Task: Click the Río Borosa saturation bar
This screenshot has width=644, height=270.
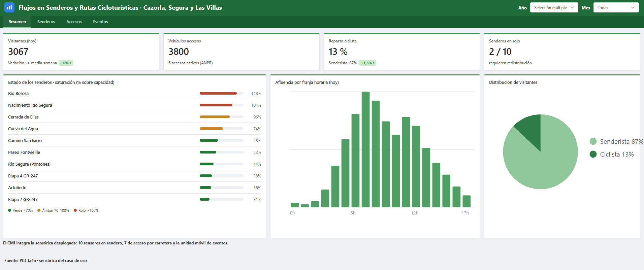Action: coord(221,93)
